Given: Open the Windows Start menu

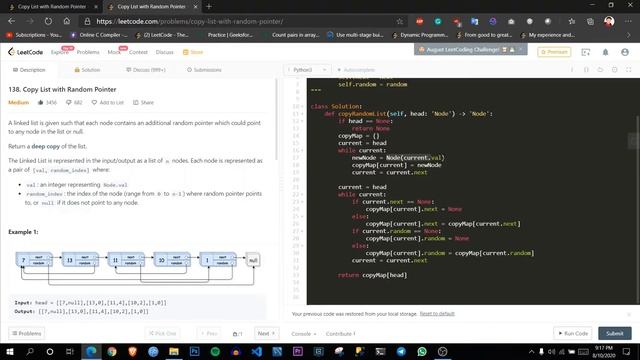Looking at the screenshot, I should (x=9, y=351).
